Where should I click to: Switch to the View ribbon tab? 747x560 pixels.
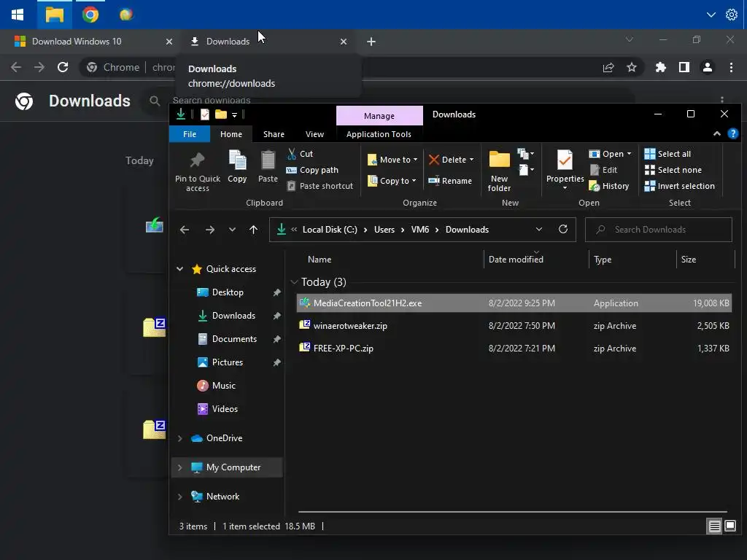[x=314, y=134]
